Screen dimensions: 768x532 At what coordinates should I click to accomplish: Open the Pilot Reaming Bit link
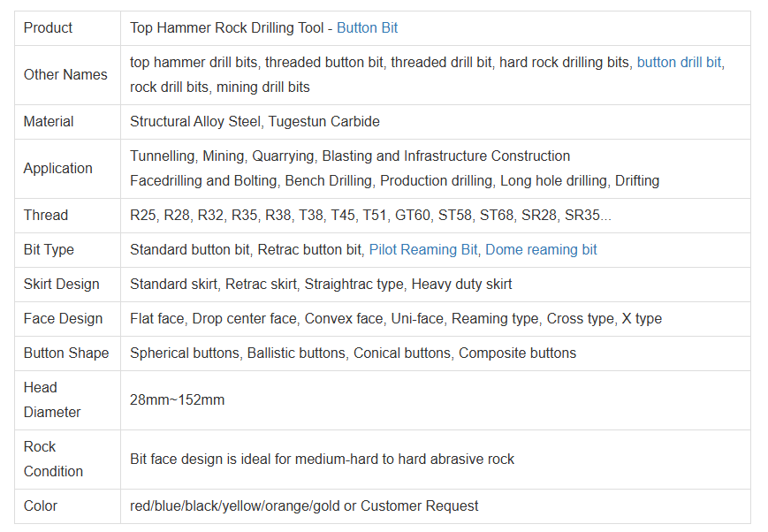point(423,250)
